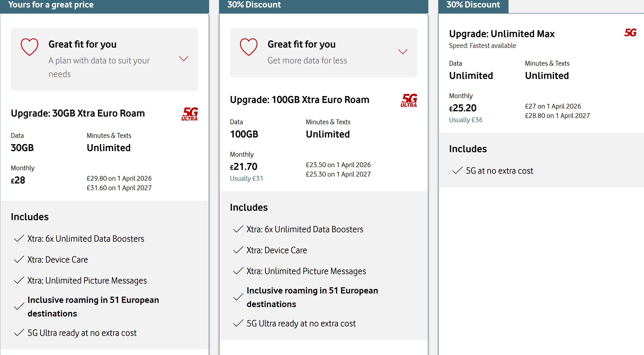The width and height of the screenshot is (644, 355).
Task: Click 'Xtra: 6x Unlimited Data Boosters' text in 30GB plan
Action: point(86,239)
